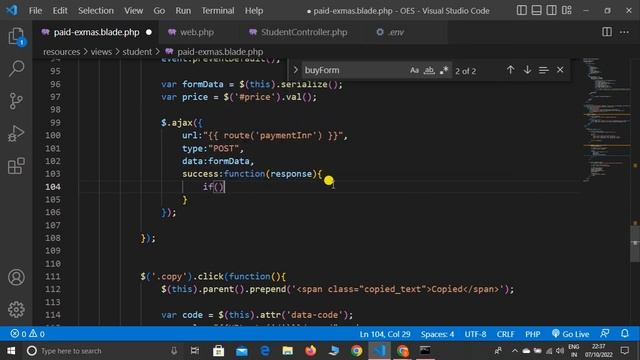The width and height of the screenshot is (640, 360).
Task: Click the views breadcrumb
Action: [x=101, y=52]
